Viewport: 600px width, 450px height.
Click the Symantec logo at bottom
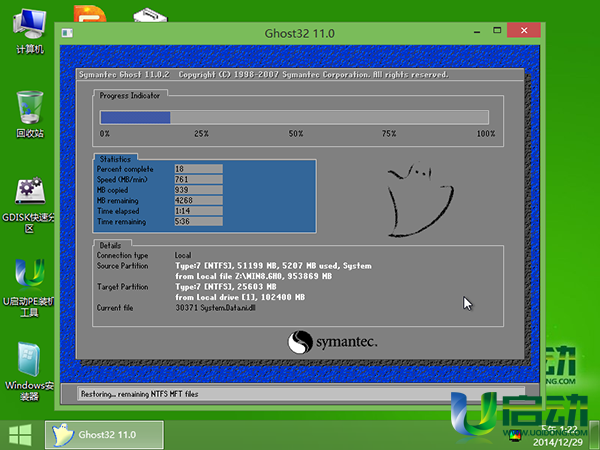pos(332,342)
